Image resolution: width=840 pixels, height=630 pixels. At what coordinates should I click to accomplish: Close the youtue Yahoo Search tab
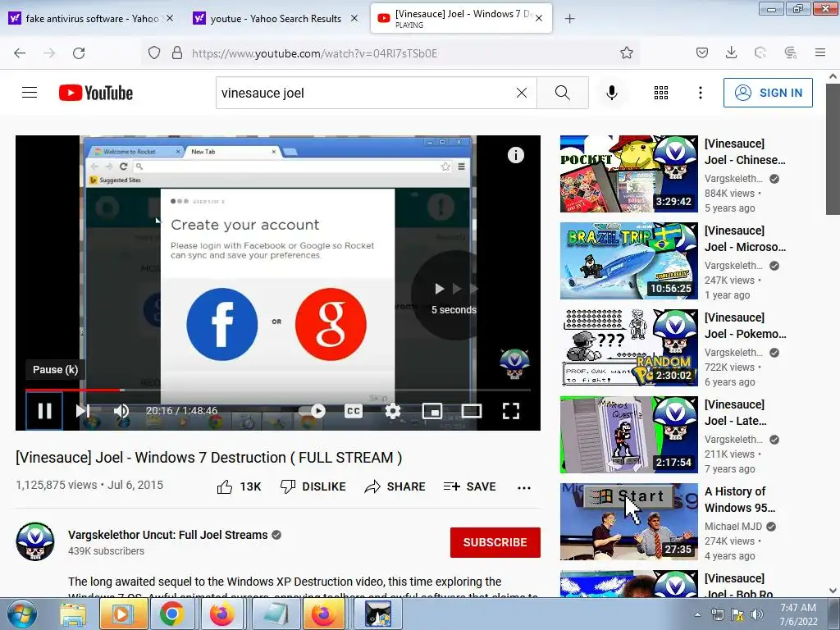click(x=354, y=18)
